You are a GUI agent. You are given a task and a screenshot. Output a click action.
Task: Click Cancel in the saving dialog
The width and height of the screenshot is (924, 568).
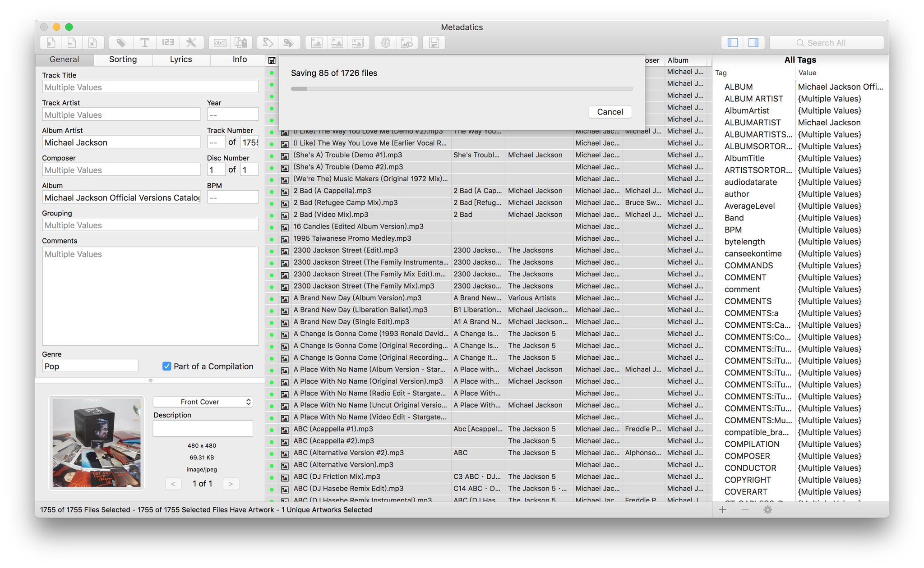(610, 112)
